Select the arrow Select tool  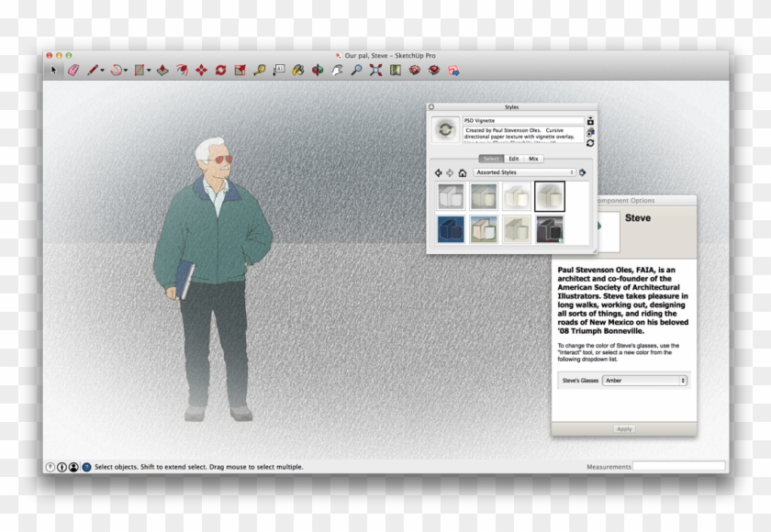point(53,68)
